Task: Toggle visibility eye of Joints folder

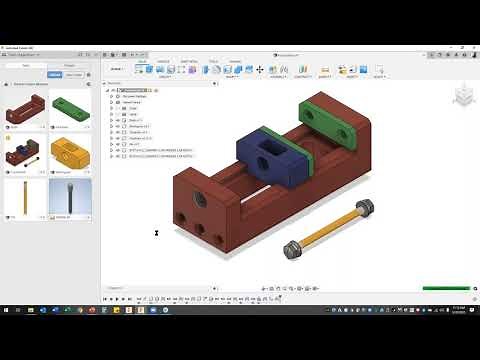Action: click(118, 114)
